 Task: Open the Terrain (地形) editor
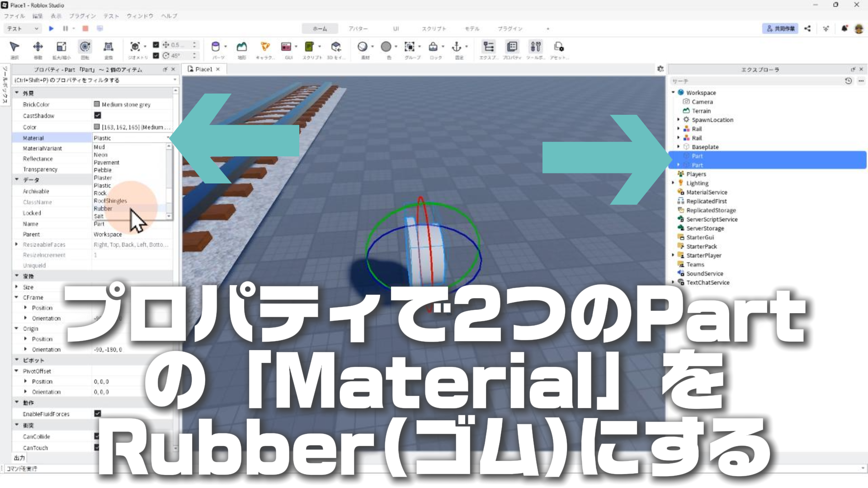[242, 47]
